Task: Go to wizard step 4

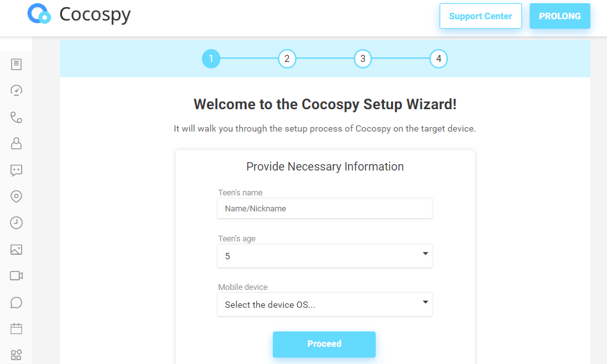Action: [438, 59]
